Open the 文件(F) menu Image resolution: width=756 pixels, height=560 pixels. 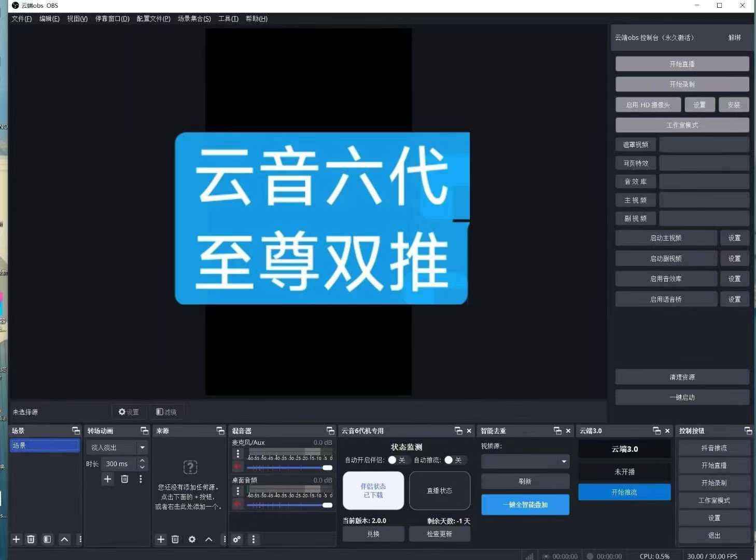[22, 19]
